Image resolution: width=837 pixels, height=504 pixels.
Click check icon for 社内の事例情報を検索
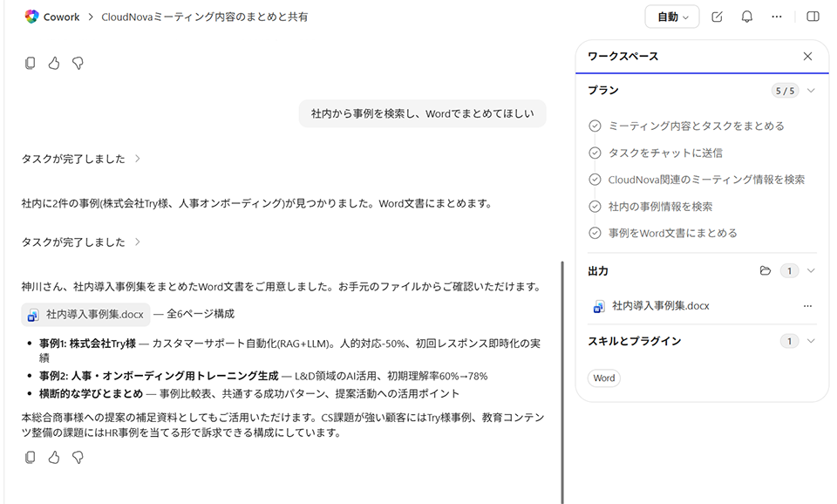(x=595, y=207)
